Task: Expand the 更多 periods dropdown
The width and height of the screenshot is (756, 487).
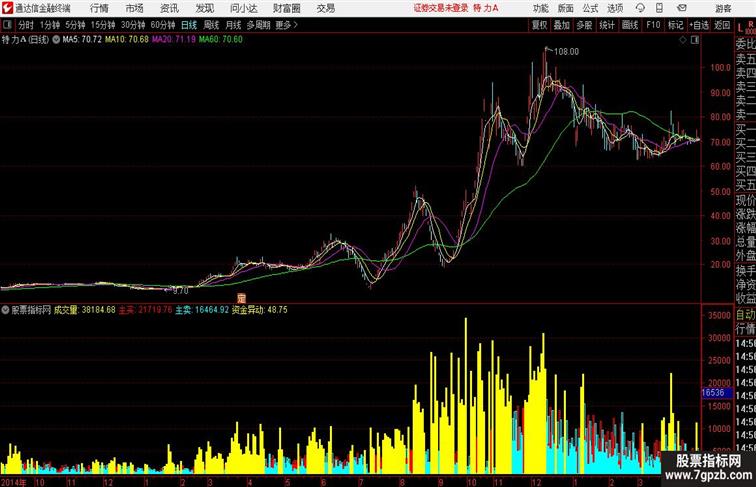Action: 286,25
